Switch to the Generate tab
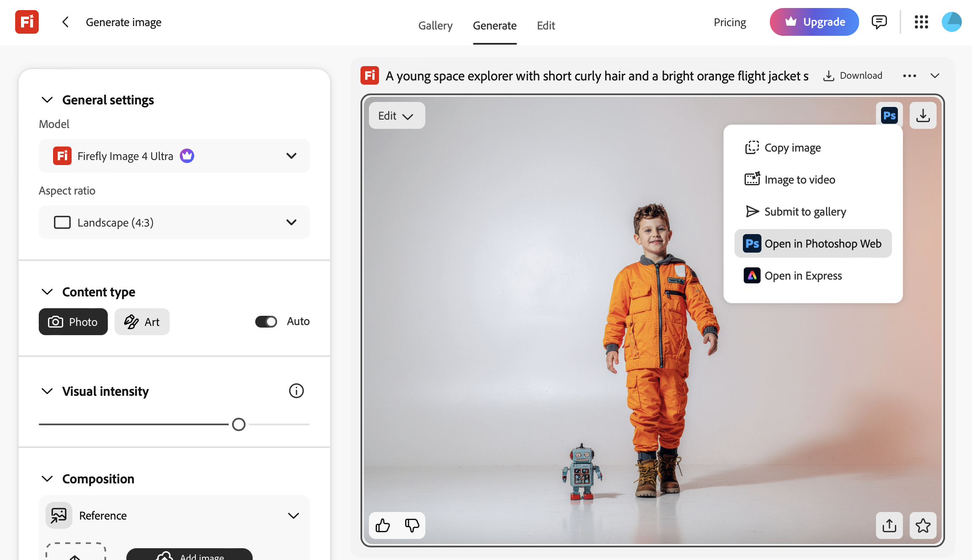 point(495,25)
